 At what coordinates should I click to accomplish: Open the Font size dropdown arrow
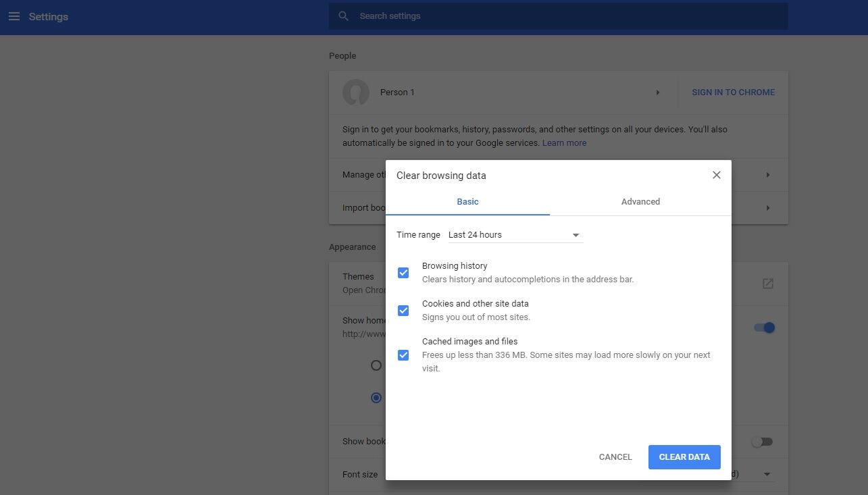click(x=766, y=474)
